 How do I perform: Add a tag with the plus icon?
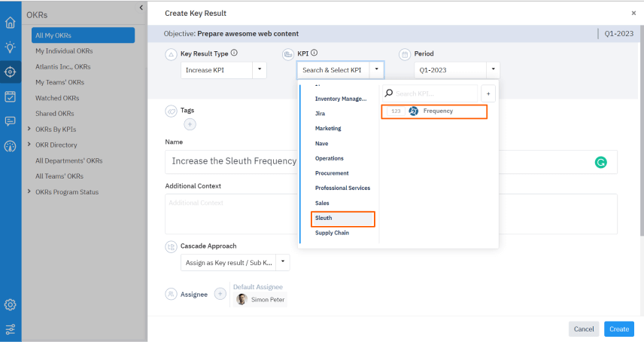pos(190,124)
